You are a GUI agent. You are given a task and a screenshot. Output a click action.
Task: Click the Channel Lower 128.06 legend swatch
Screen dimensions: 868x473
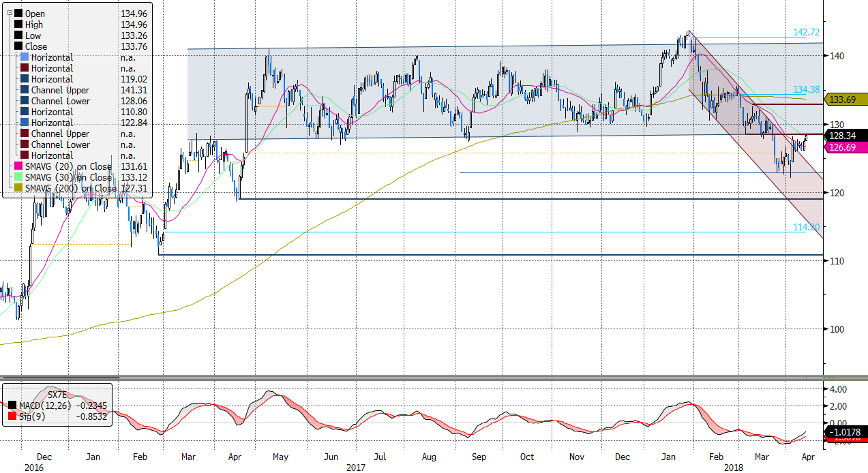pyautogui.click(x=25, y=101)
